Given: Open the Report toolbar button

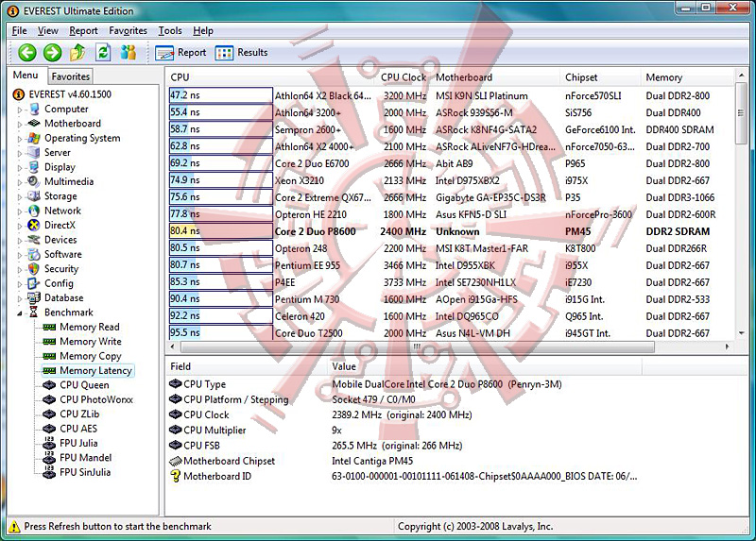Looking at the screenshot, I should pos(180,53).
